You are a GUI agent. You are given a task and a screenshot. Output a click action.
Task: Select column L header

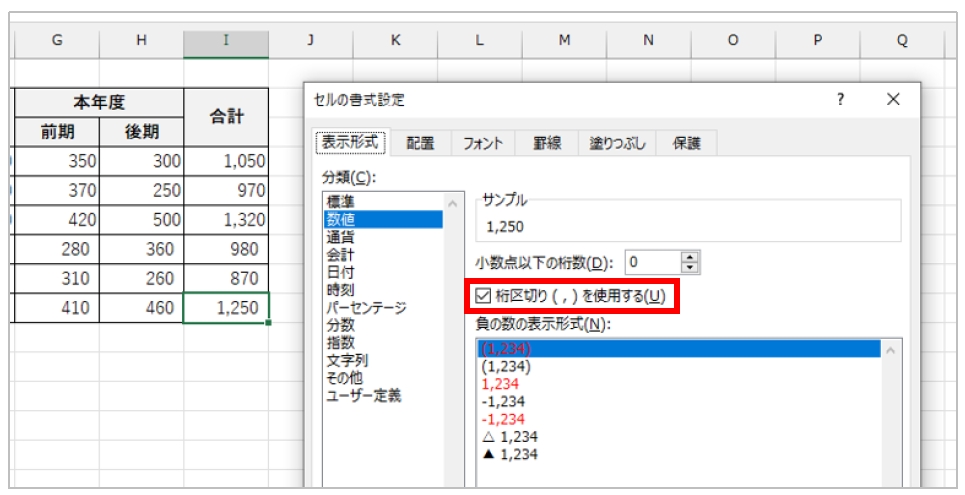pos(479,41)
